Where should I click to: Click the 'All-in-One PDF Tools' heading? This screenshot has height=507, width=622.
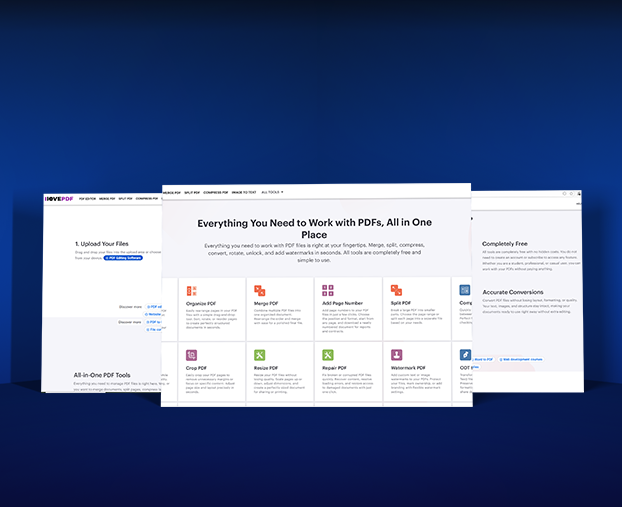point(102,375)
